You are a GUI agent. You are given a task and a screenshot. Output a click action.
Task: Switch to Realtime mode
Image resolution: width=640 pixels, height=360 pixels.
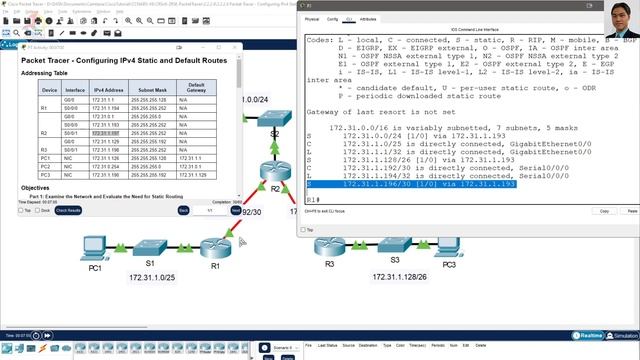point(587,336)
